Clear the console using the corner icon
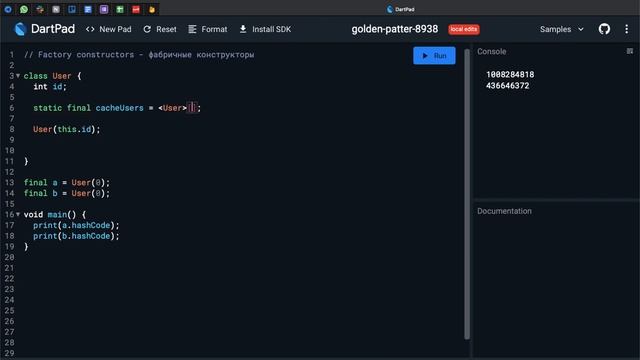640x360 pixels. (630, 51)
